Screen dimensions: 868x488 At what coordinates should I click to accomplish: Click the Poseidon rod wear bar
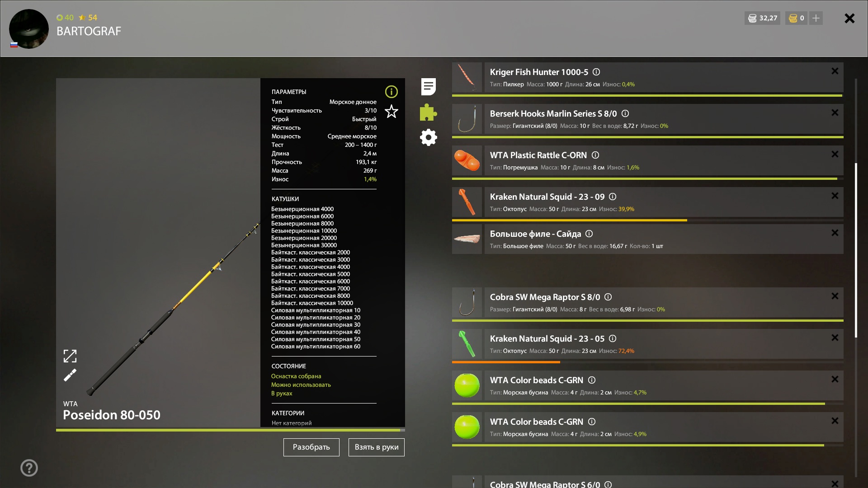[x=231, y=430]
